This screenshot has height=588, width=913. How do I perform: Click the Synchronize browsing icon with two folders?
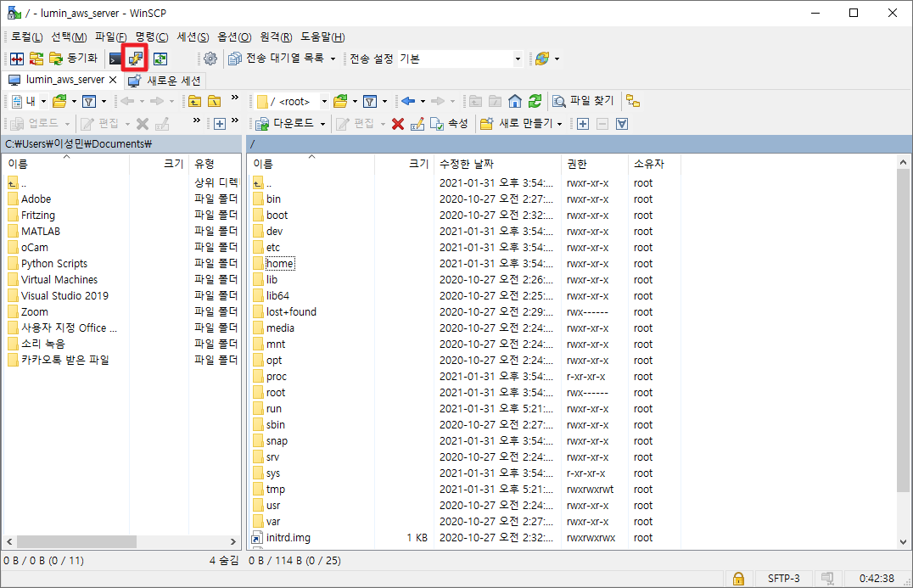tap(36, 59)
